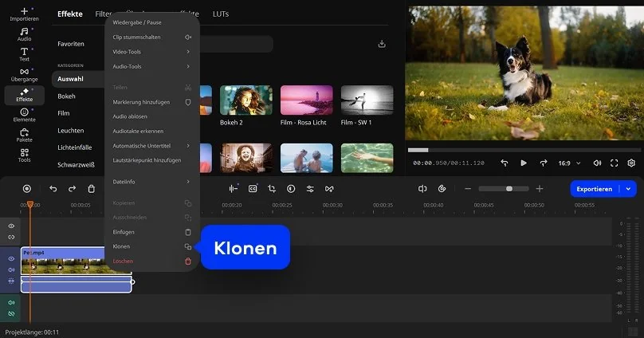Toggle visibility eye of the video track
The height and width of the screenshot is (338, 644).
click(x=11, y=259)
